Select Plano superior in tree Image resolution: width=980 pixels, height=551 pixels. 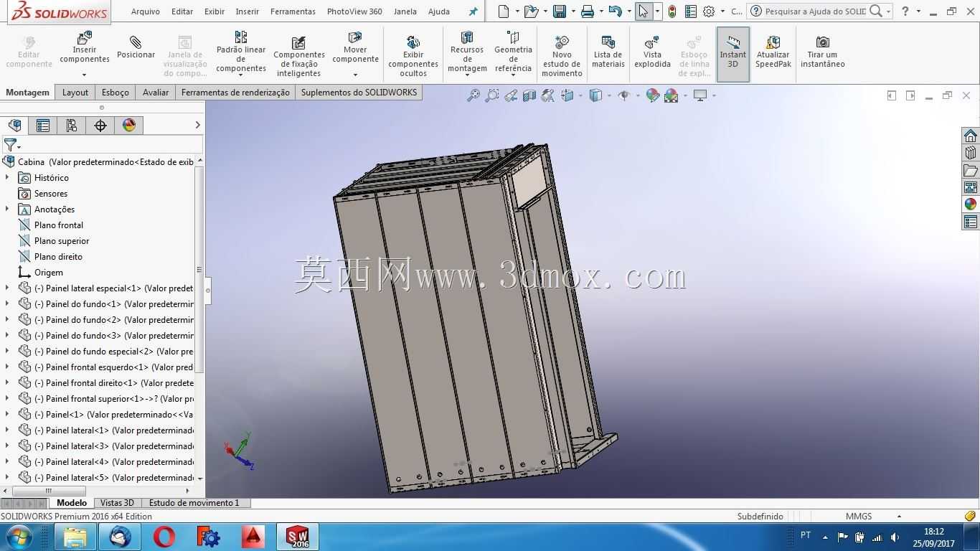click(x=62, y=240)
